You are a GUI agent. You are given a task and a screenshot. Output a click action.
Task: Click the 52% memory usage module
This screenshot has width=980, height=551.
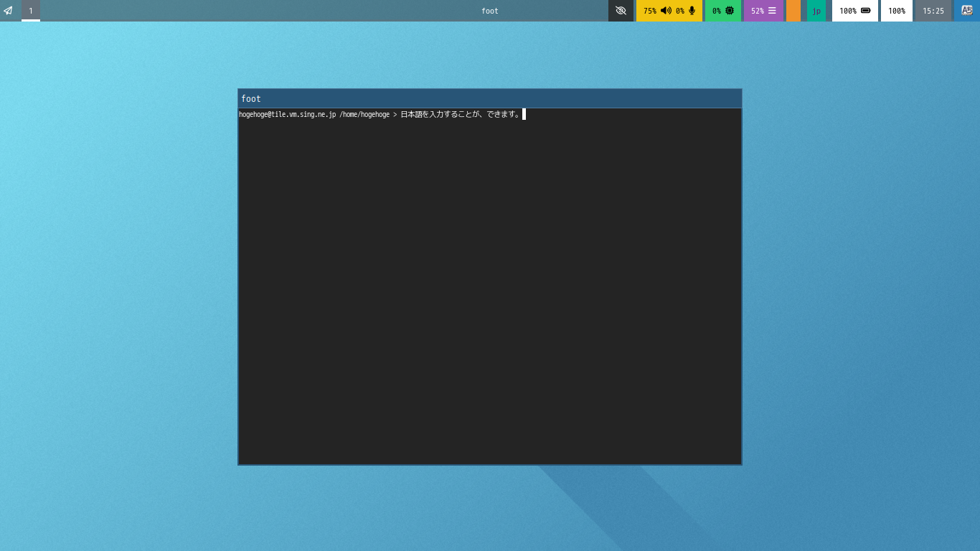[764, 11]
